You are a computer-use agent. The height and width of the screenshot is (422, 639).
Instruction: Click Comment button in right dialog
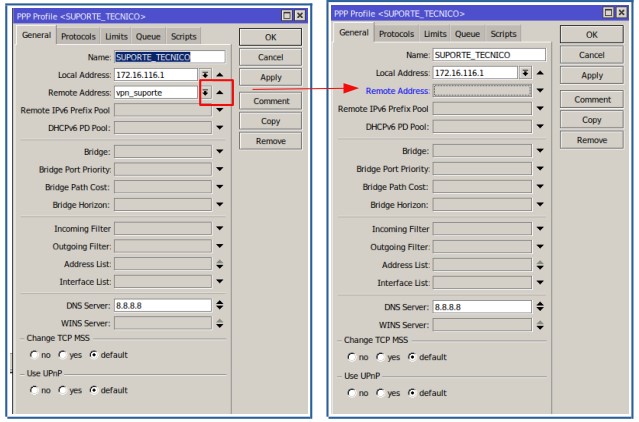point(591,99)
